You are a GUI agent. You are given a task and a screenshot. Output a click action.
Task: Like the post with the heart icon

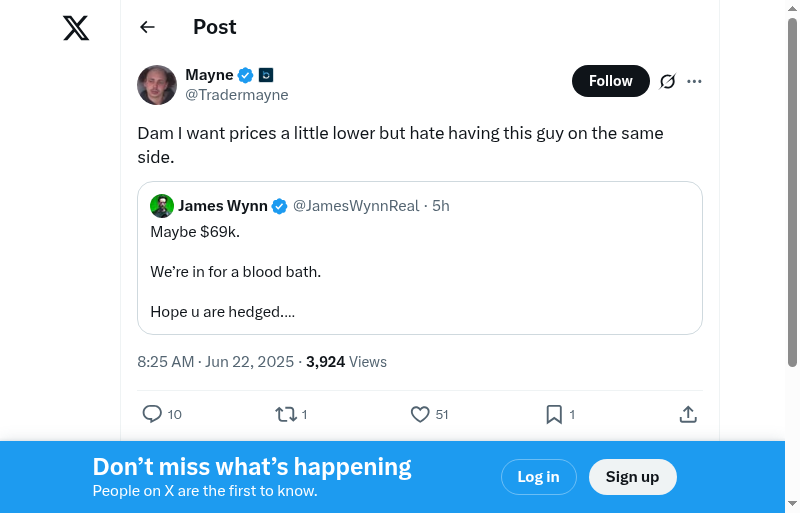point(420,414)
